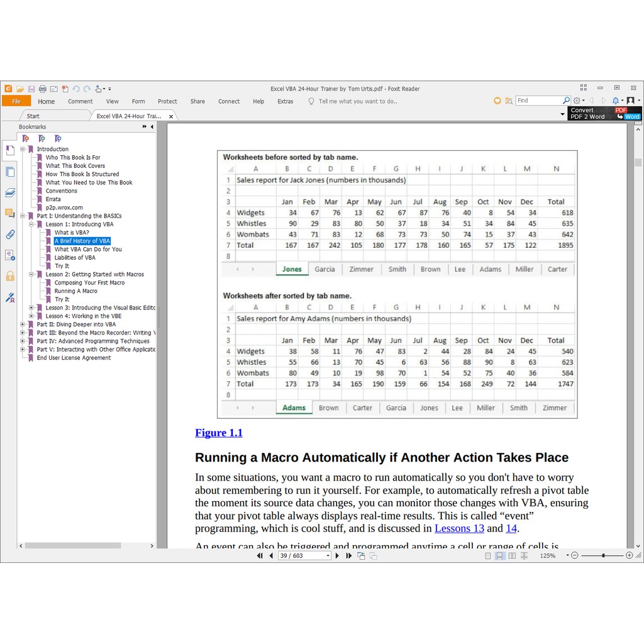Open the Pages thumbnail panel
Viewport: 644px width, 644px height.
[x=9, y=172]
